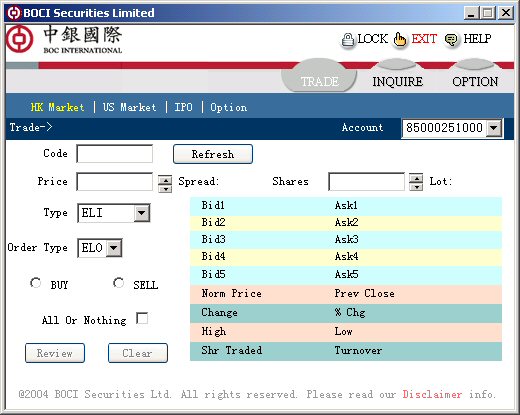Screen dimensions: 520x415
Task: Click the EXIT hand icon
Action: coord(400,41)
